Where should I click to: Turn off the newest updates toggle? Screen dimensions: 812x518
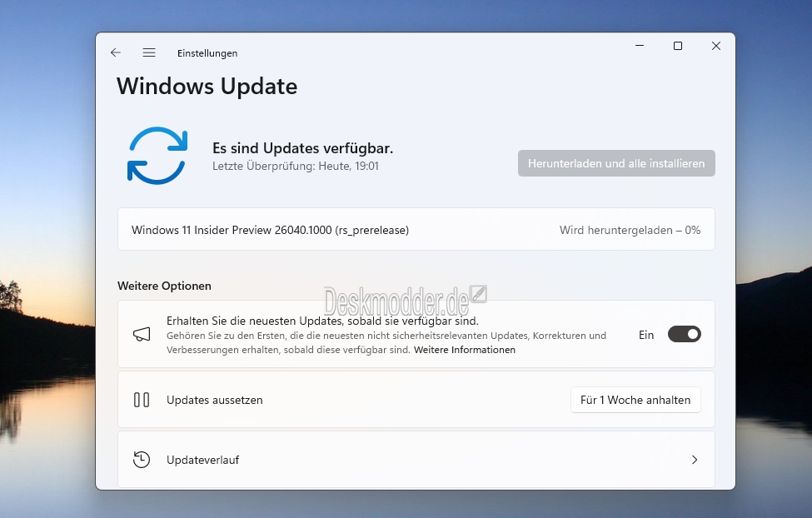click(x=684, y=334)
